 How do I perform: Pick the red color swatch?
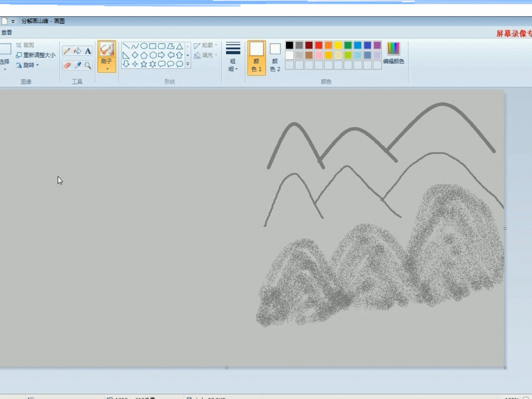click(319, 45)
